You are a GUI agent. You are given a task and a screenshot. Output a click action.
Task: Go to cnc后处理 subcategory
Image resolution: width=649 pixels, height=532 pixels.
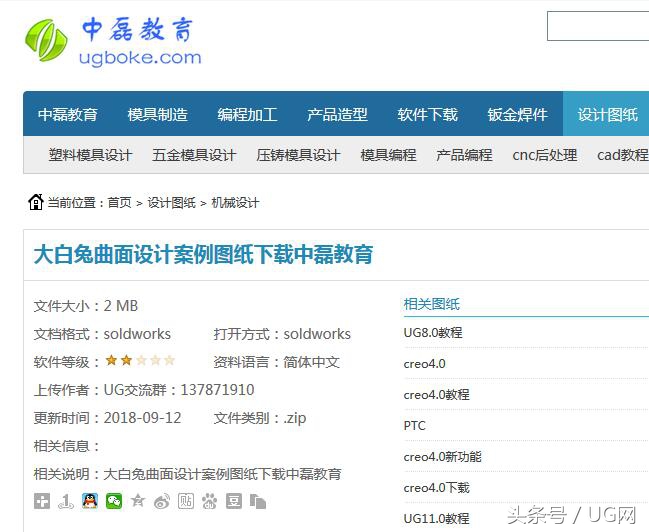[x=545, y=155]
